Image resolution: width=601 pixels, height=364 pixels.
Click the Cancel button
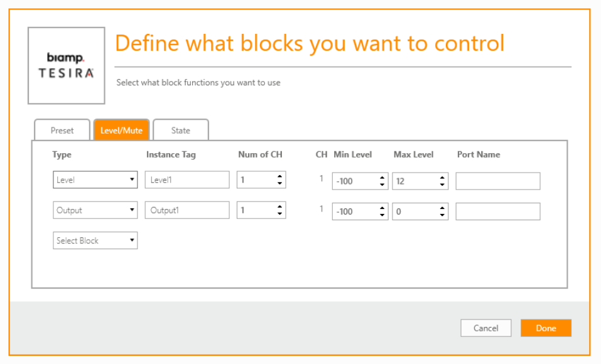pos(485,328)
